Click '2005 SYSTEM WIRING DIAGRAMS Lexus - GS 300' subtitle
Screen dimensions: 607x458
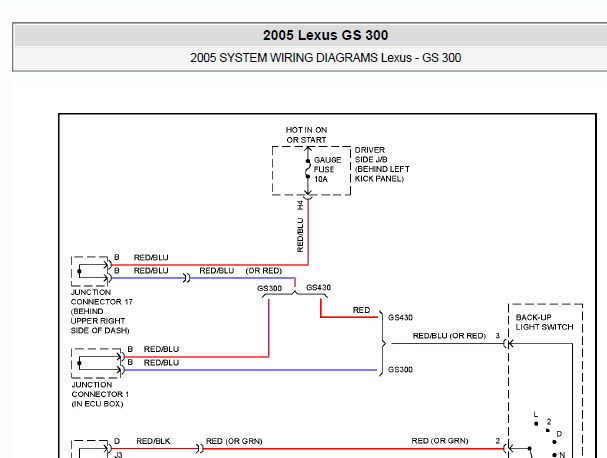[325, 58]
